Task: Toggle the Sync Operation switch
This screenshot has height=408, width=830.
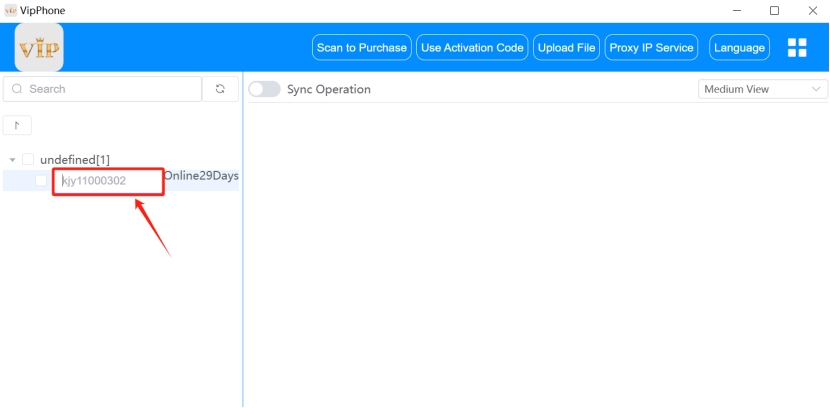Action: (x=264, y=89)
